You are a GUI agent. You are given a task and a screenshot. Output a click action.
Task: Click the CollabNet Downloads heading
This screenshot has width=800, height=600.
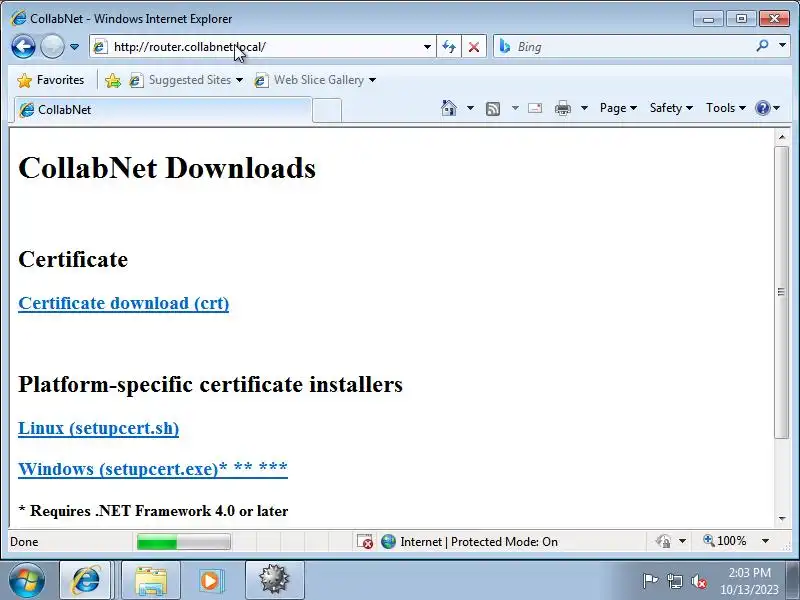pos(167,168)
